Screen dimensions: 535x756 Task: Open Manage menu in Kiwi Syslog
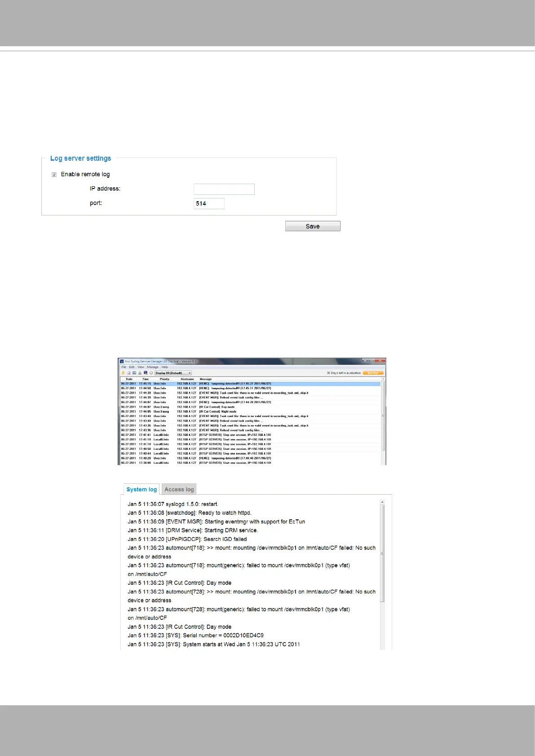[153, 367]
